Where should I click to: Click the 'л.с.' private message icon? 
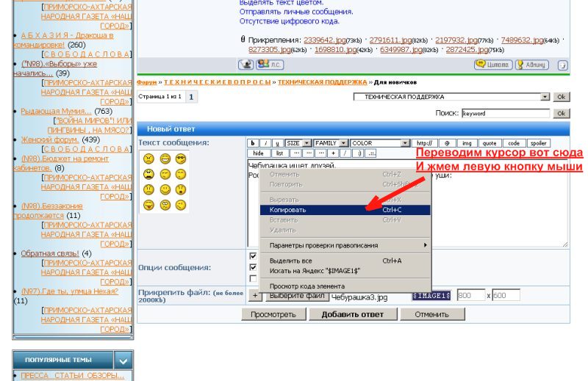270,65
